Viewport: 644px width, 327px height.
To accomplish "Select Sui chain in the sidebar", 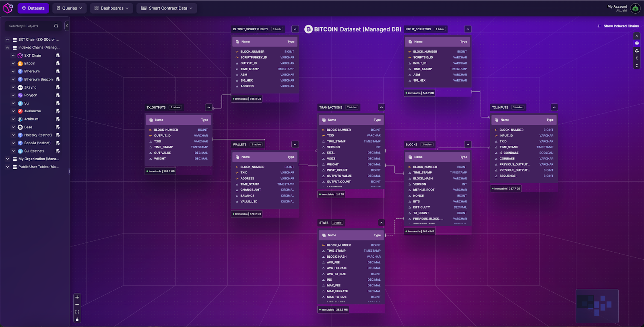I will 27,103.
